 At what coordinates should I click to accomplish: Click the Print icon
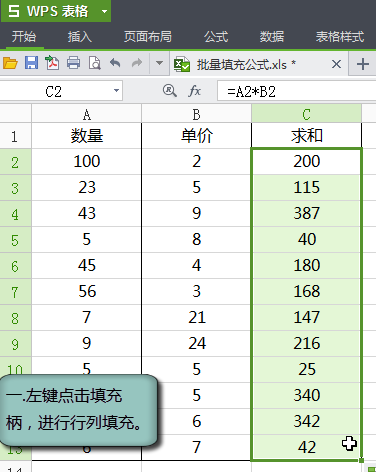[73, 63]
